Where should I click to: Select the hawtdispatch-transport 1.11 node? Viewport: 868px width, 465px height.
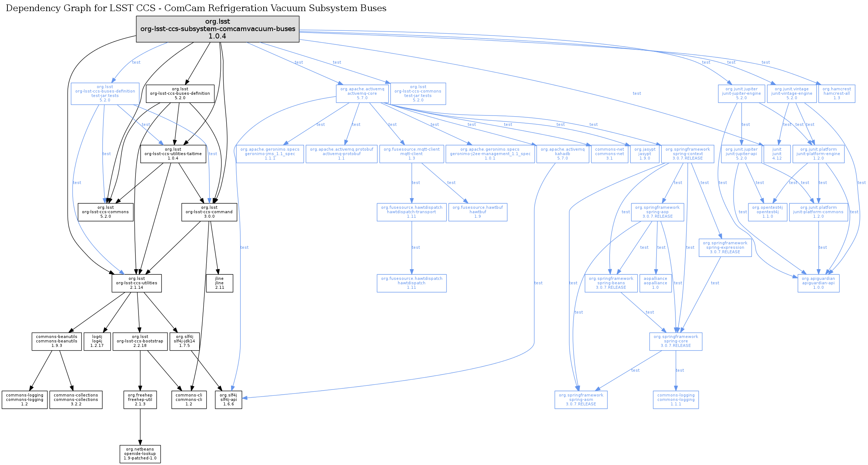click(x=411, y=212)
